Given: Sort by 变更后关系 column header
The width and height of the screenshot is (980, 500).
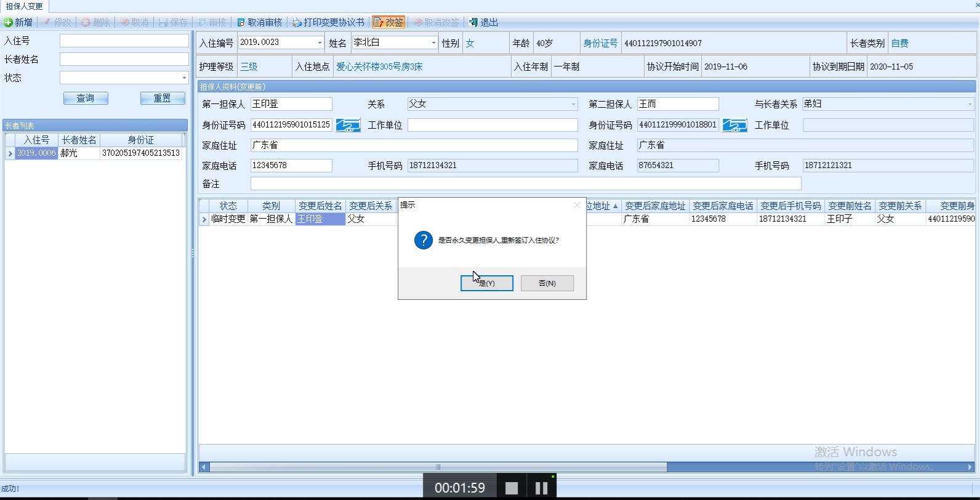Looking at the screenshot, I should pyautogui.click(x=371, y=206).
